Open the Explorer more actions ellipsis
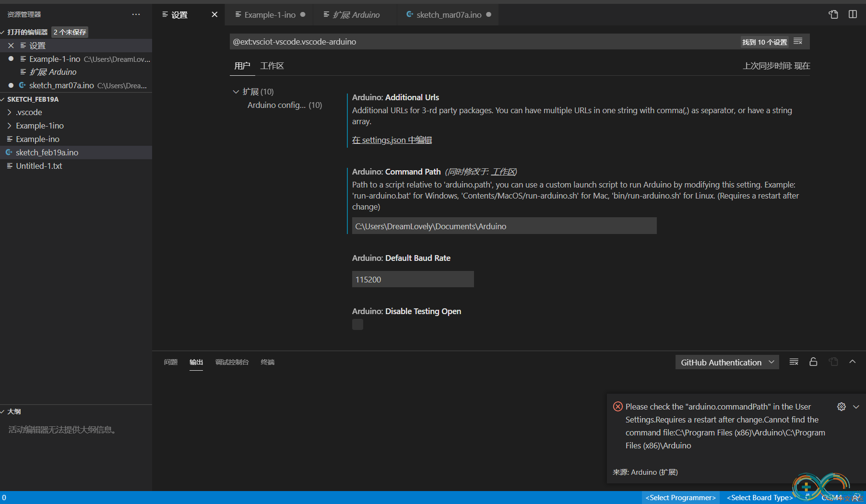866x504 pixels. 136,14
